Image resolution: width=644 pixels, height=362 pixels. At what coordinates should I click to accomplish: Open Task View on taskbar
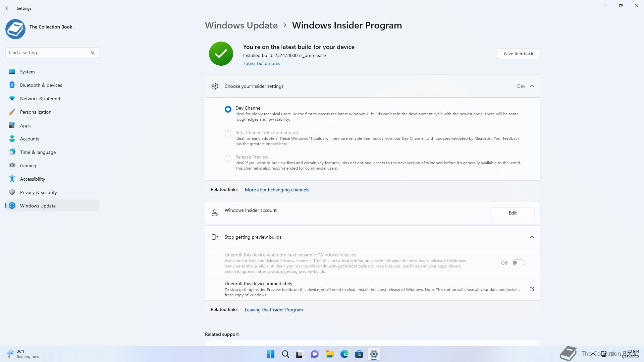300,354
